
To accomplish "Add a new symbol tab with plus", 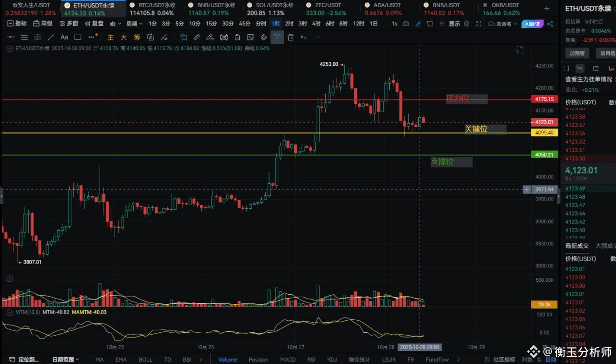I will click(546, 8).
